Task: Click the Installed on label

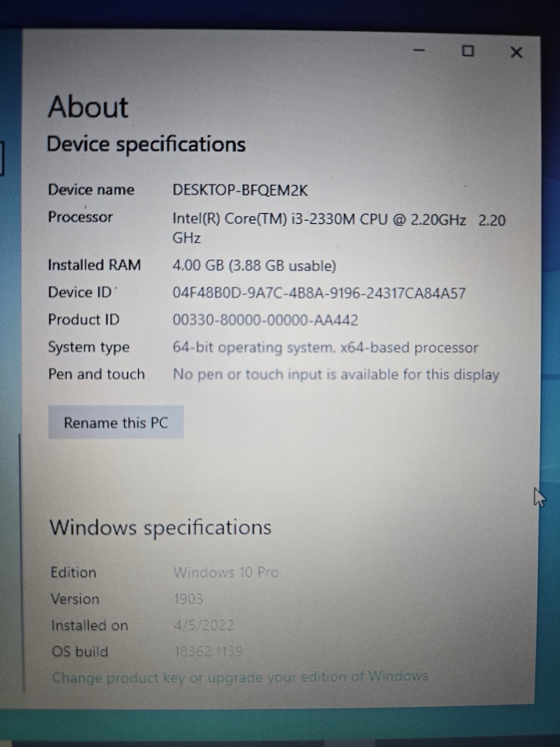Action: click(90, 626)
